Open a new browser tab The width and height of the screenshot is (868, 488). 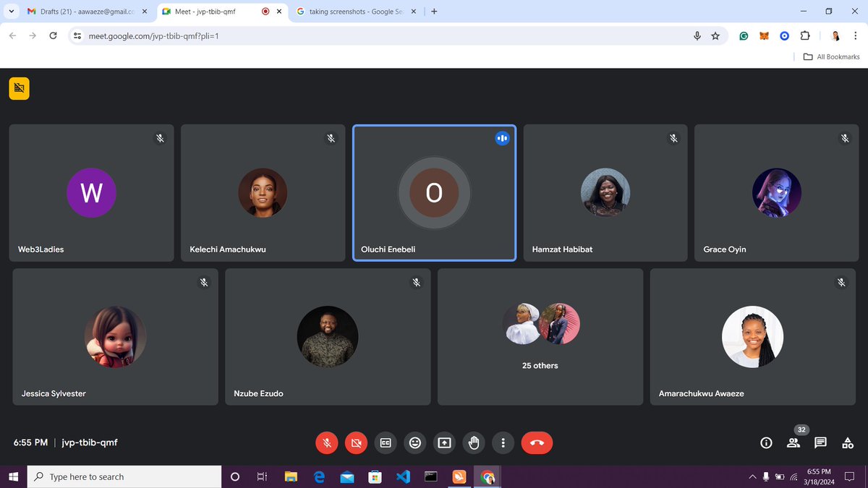coord(434,12)
